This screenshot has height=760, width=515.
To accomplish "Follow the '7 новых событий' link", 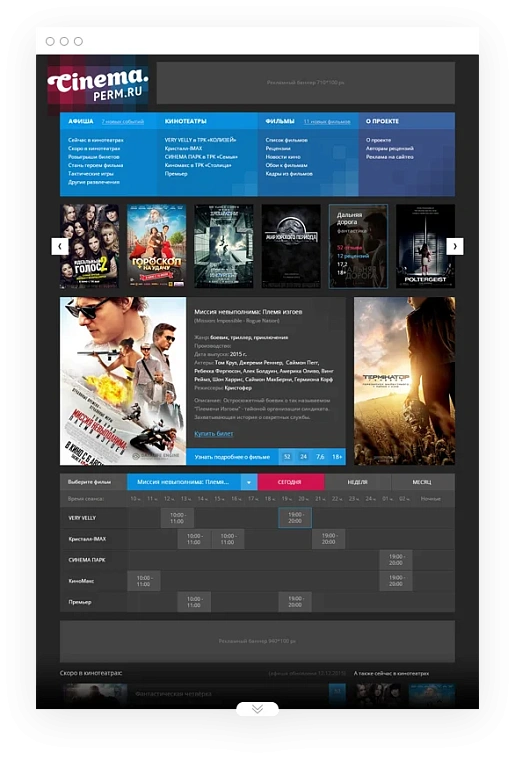I will pos(123,122).
